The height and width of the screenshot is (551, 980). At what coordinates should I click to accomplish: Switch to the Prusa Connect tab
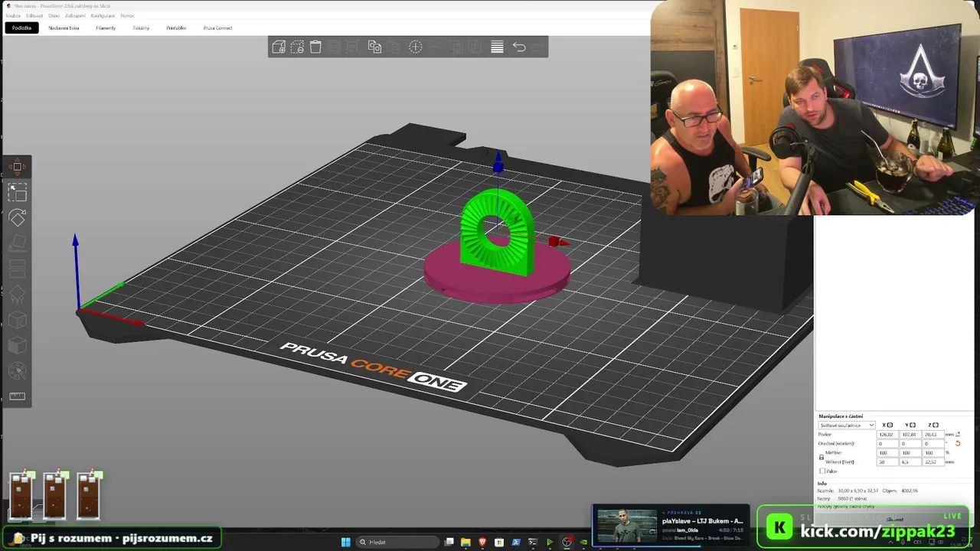218,28
